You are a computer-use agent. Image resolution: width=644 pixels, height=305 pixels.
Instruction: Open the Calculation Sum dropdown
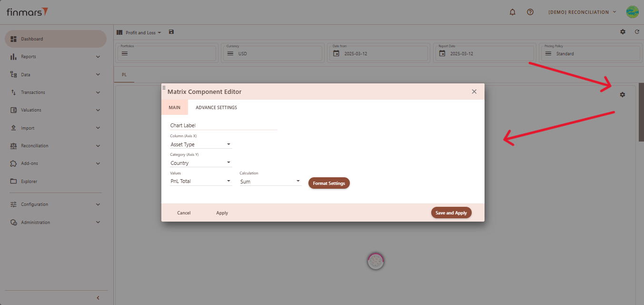270,182
